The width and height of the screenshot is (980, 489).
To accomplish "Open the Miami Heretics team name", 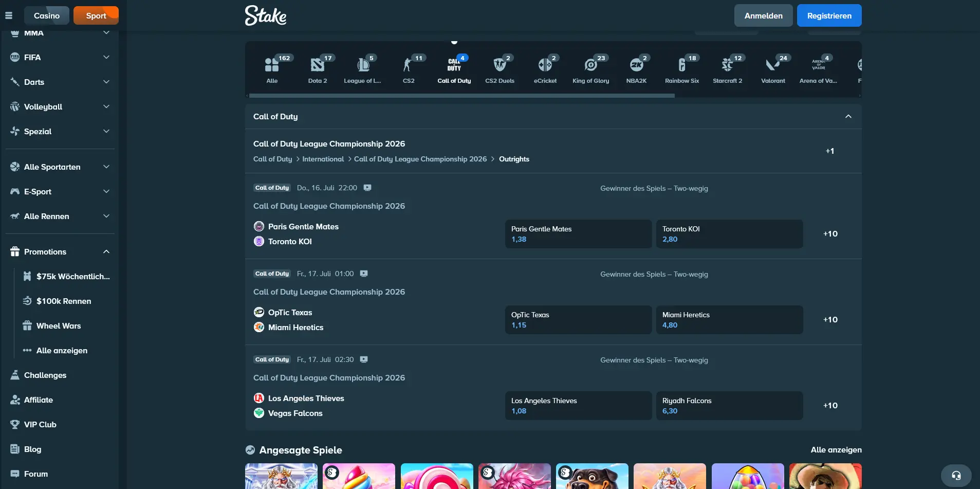I will [296, 327].
